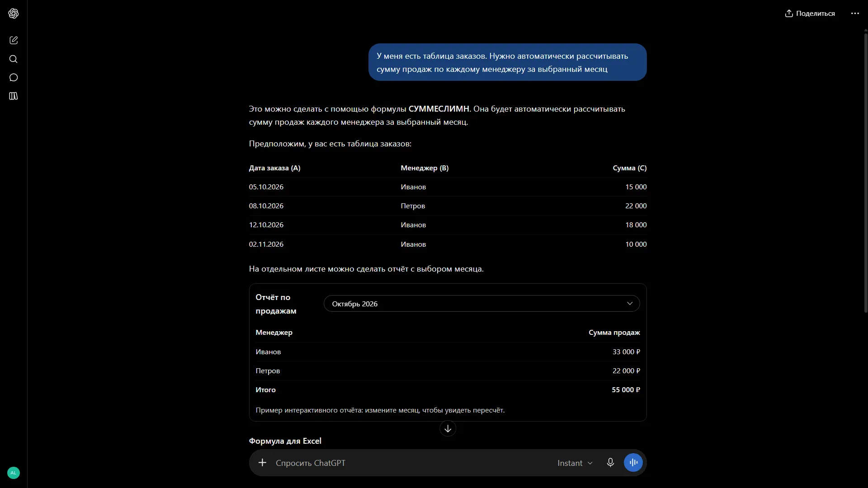Activate the microphone dictation icon
Viewport: 868px width, 488px height.
[610, 463]
